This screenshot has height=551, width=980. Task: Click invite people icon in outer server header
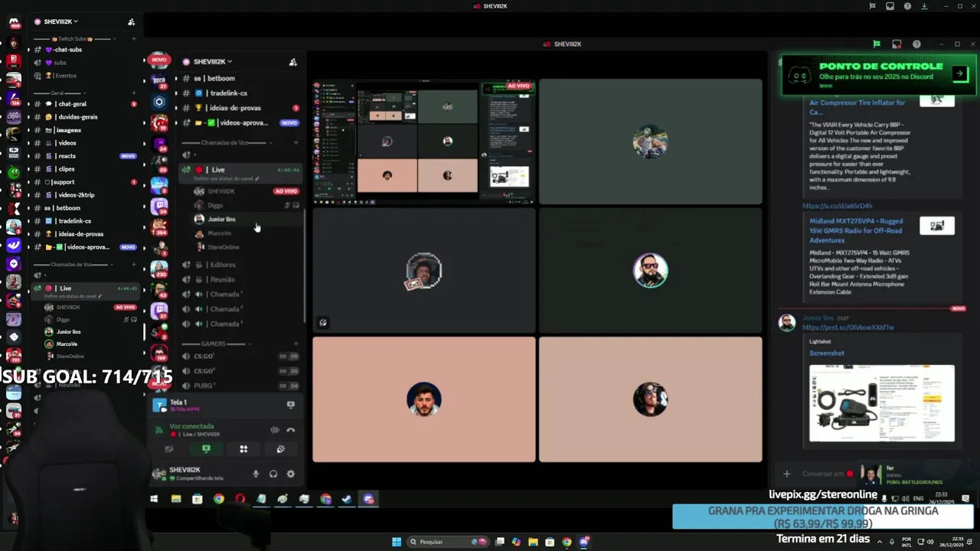pyautogui.click(x=131, y=22)
